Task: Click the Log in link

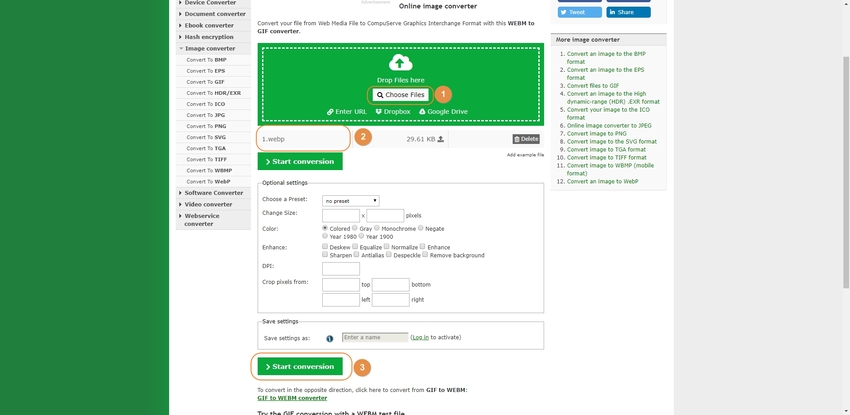Action: click(420, 338)
